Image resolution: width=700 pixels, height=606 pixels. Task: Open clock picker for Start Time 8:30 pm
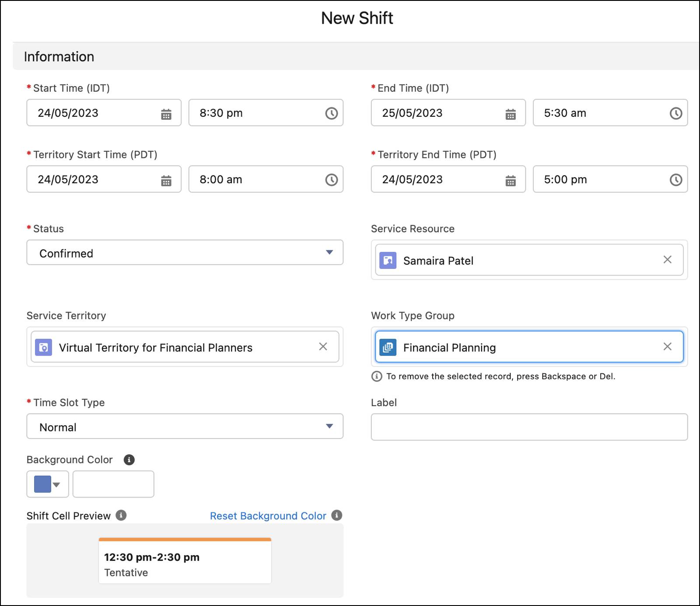tap(331, 114)
